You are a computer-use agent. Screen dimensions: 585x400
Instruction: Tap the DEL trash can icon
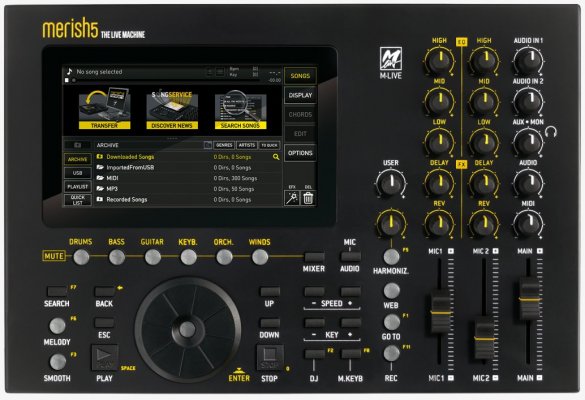pyautogui.click(x=308, y=198)
